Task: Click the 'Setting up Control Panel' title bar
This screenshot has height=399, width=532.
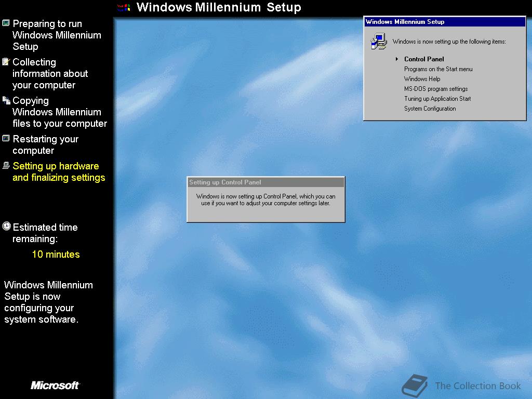Action: pyautogui.click(x=265, y=182)
